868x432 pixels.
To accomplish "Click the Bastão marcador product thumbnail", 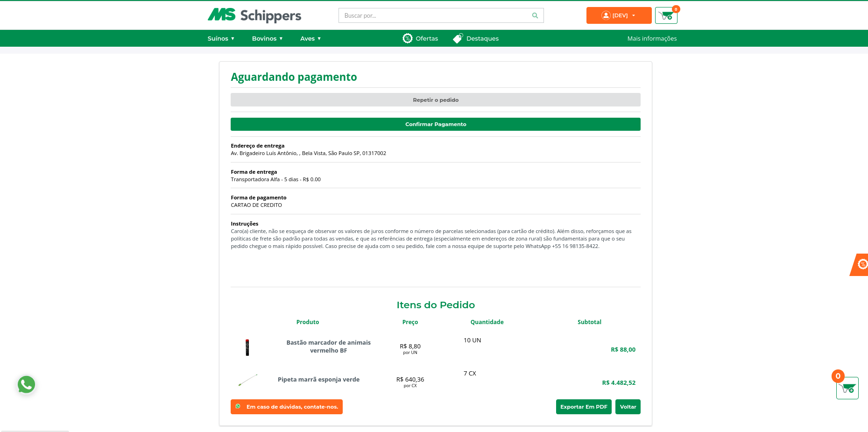I will pyautogui.click(x=247, y=347).
